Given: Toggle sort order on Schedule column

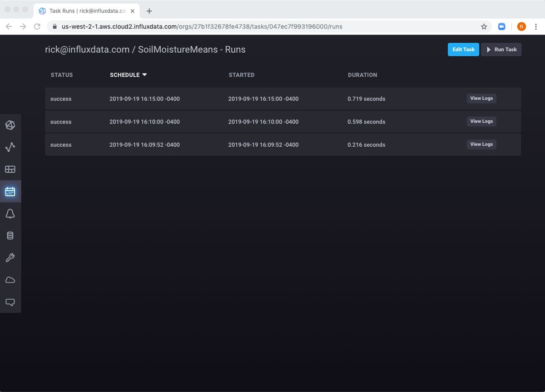Looking at the screenshot, I should click(128, 75).
